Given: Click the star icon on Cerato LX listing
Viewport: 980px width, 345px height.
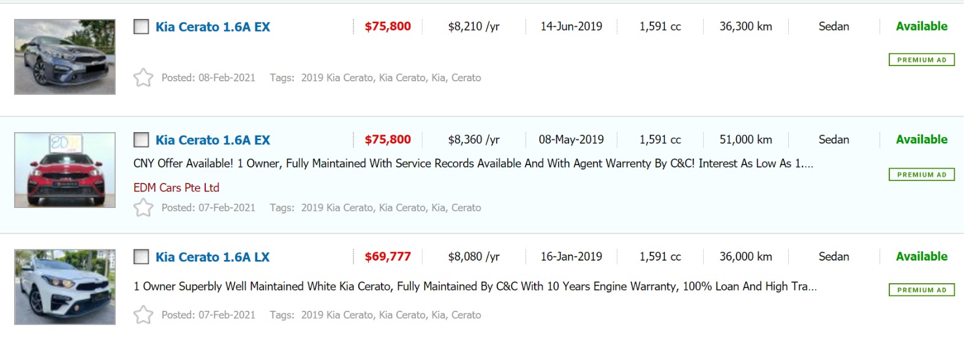Looking at the screenshot, I should [143, 315].
